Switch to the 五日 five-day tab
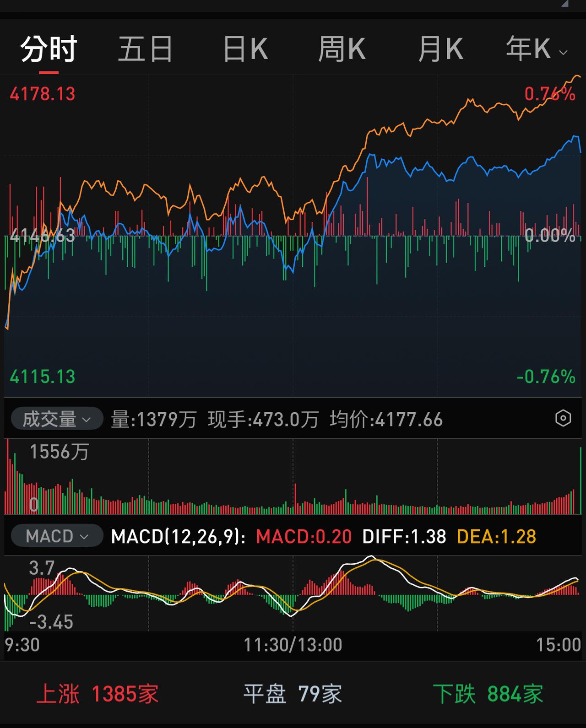586x728 pixels. click(x=146, y=49)
